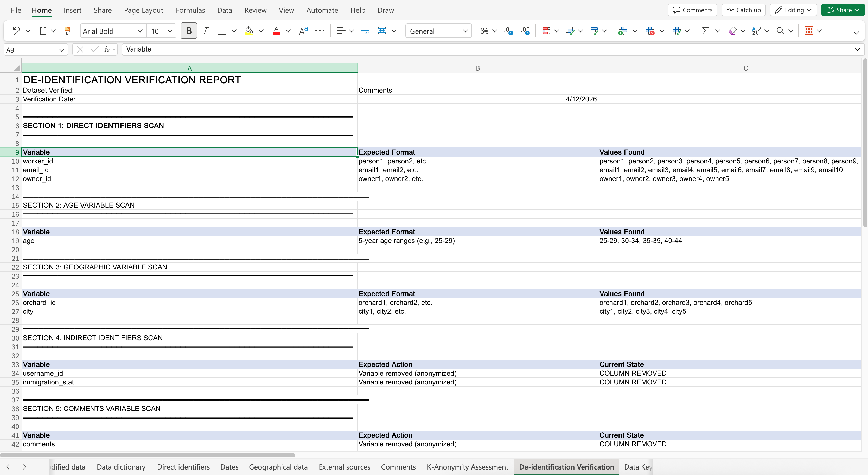Image resolution: width=868 pixels, height=475 pixels.
Task: Open the Find magnifier icon
Action: (x=780, y=31)
